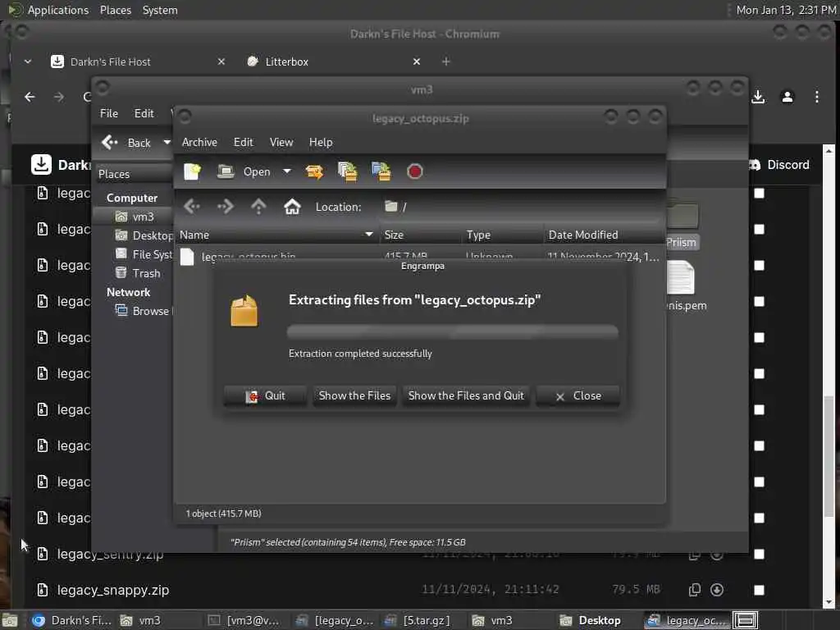Click the red stop operation icon
The width and height of the screenshot is (840, 630).
click(x=414, y=171)
